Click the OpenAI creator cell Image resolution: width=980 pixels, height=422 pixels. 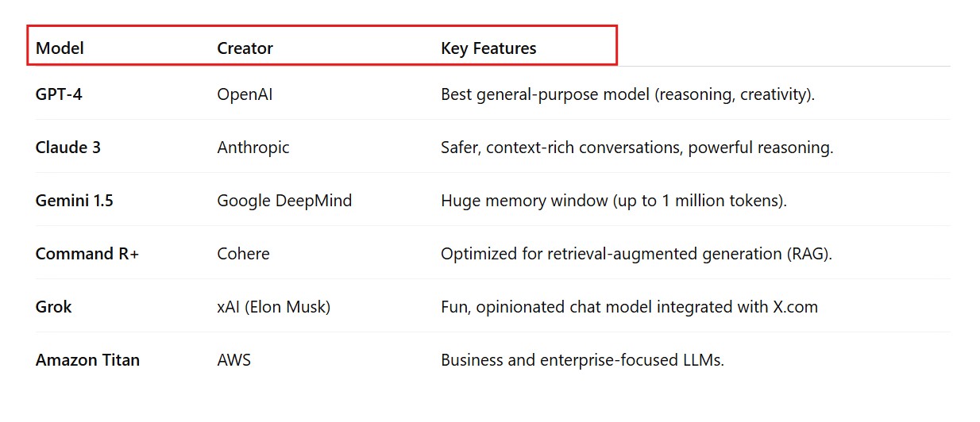pyautogui.click(x=245, y=94)
